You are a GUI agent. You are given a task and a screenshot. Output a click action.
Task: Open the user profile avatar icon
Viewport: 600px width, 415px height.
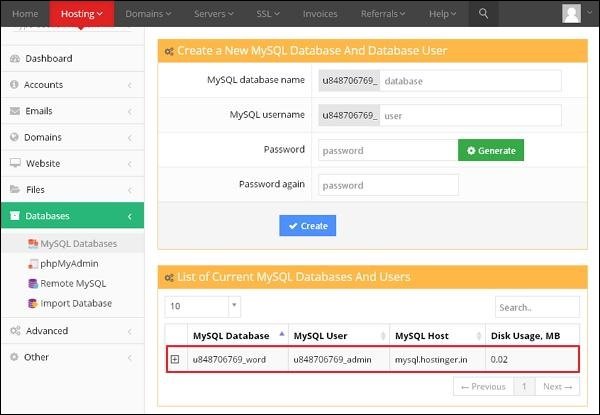pyautogui.click(x=571, y=13)
